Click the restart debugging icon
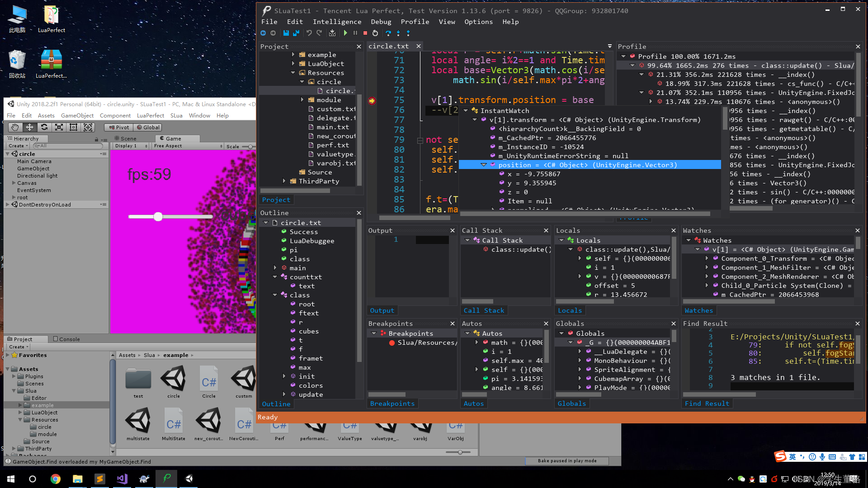Screen dimensions: 868x488 pos(375,33)
